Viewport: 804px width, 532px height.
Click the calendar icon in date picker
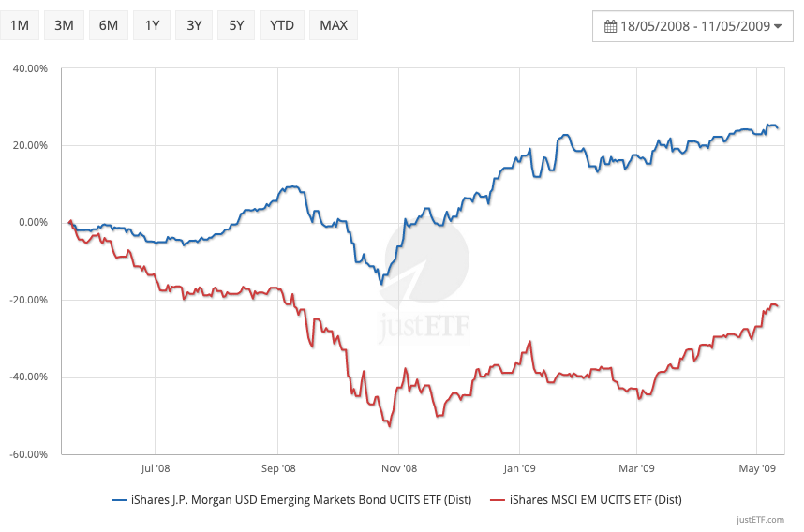(x=610, y=26)
